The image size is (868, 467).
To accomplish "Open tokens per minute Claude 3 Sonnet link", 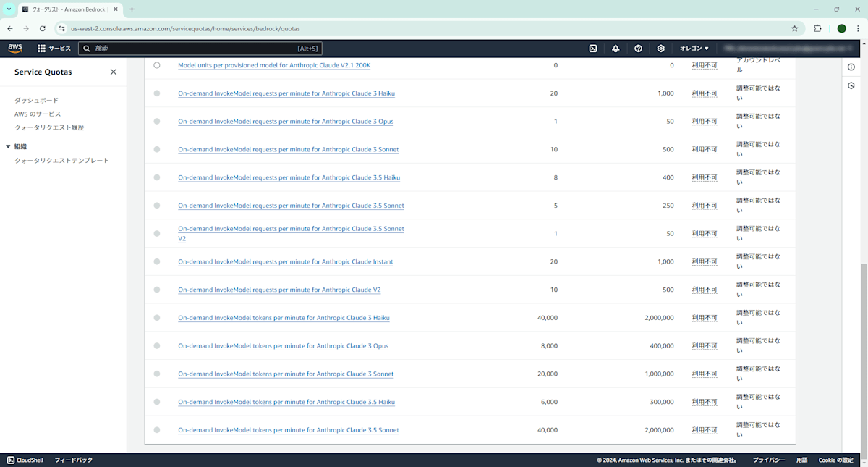I will (286, 374).
